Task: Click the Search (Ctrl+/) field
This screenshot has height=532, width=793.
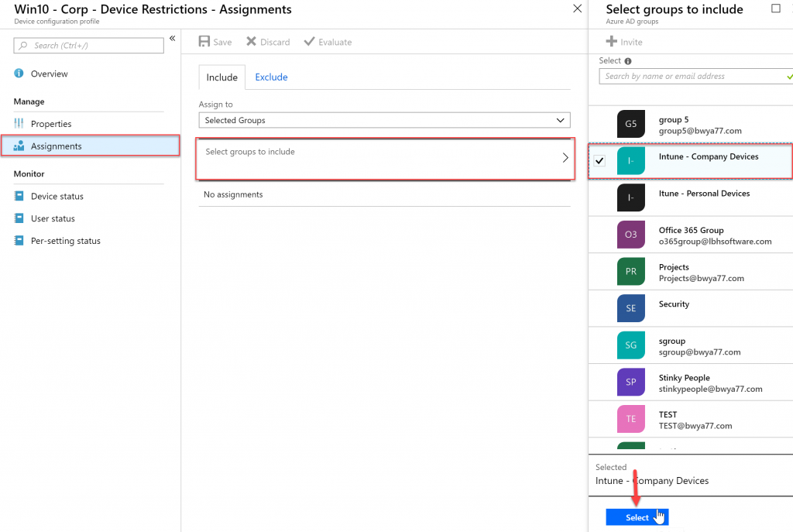Action: [x=88, y=46]
